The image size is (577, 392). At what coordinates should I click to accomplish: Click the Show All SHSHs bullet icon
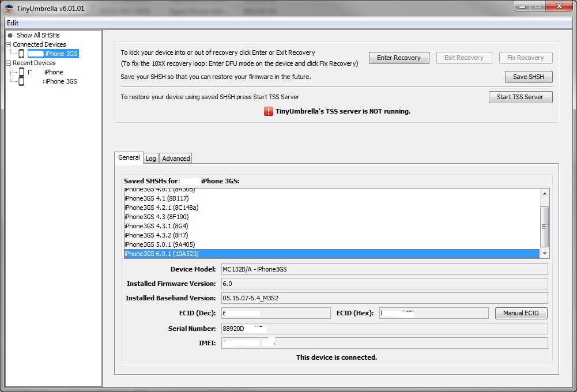(10, 35)
